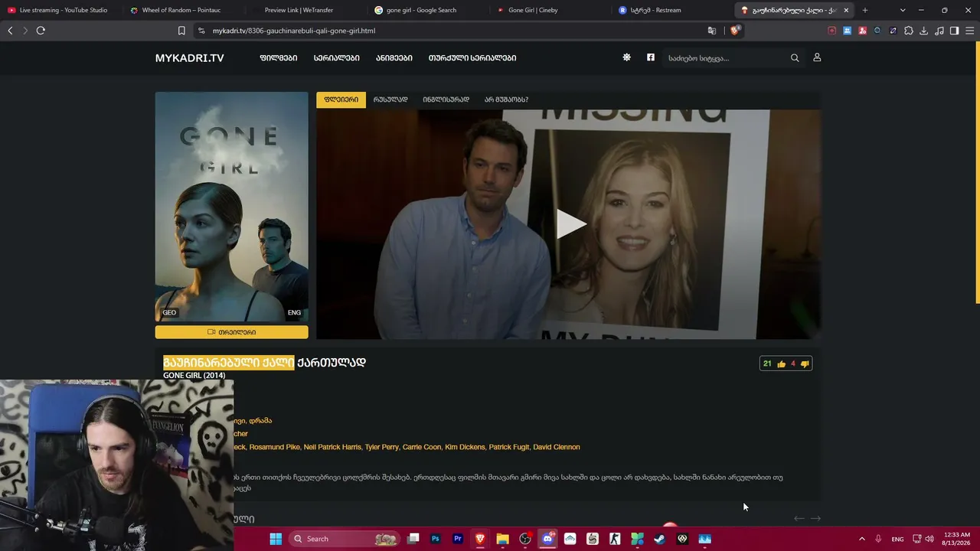
Task: Open Steam from the taskbar
Action: 659,539
